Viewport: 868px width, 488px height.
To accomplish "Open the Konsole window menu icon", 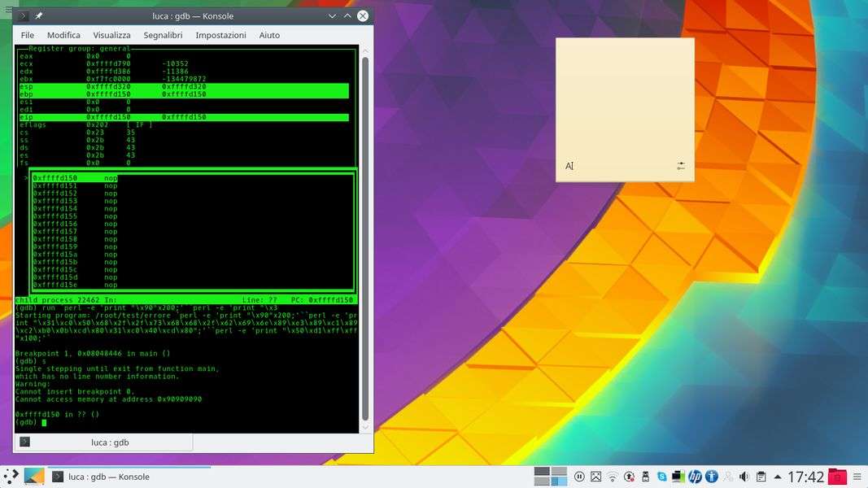I will tap(23, 16).
